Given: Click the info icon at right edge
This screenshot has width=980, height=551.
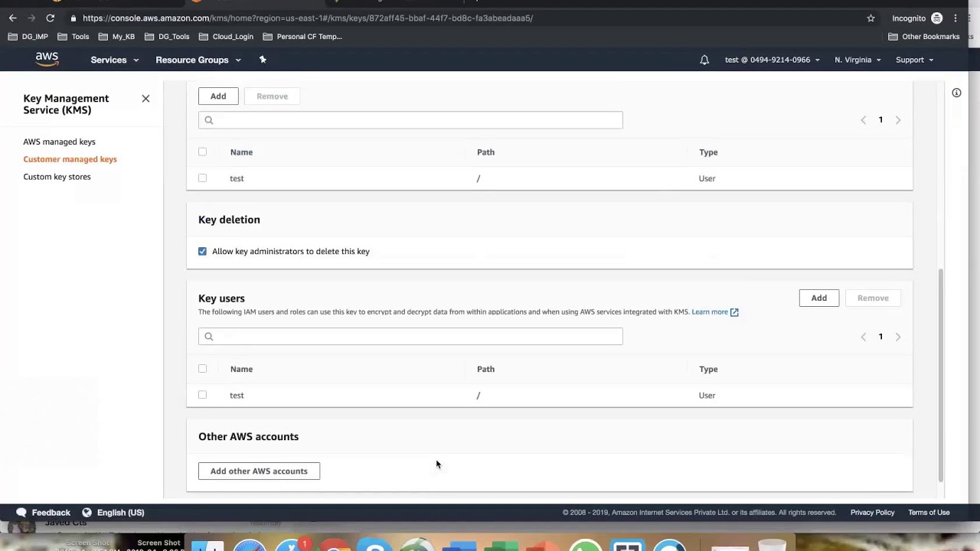Looking at the screenshot, I should 956,93.
